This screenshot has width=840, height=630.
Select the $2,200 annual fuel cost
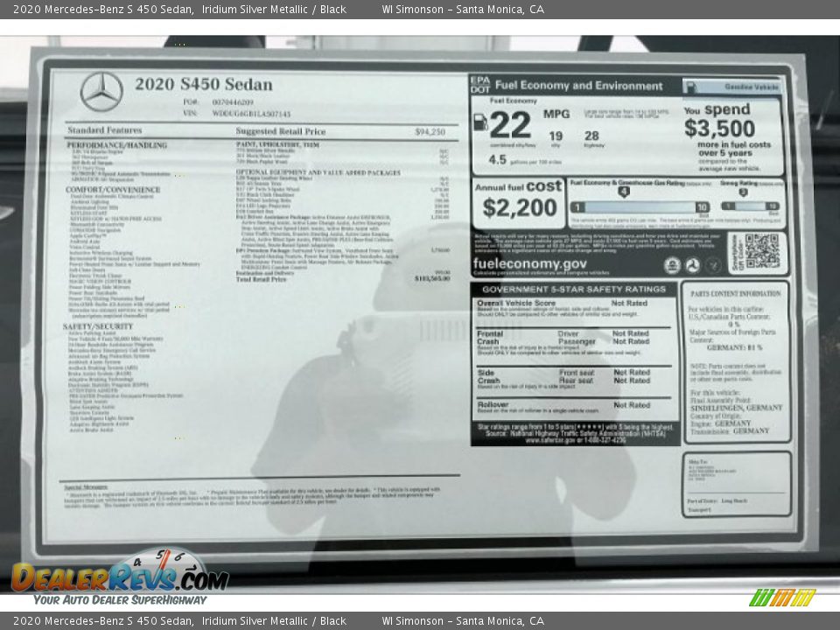coord(520,208)
